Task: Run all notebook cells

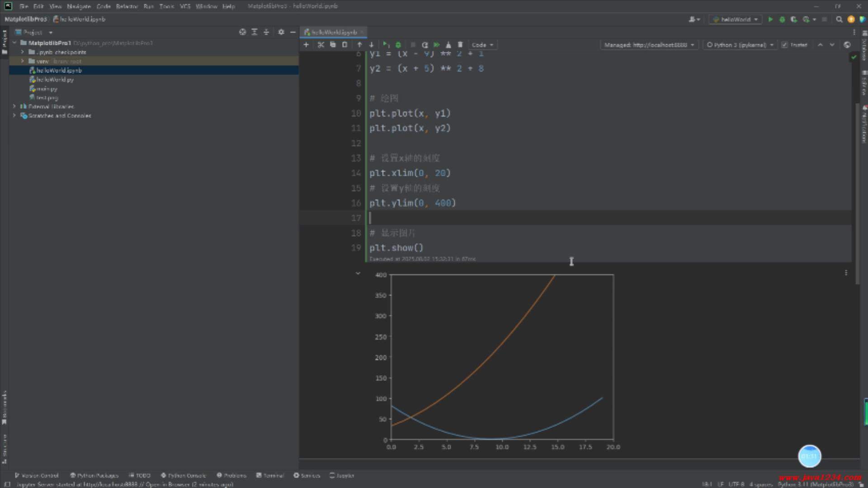Action: pyautogui.click(x=436, y=45)
